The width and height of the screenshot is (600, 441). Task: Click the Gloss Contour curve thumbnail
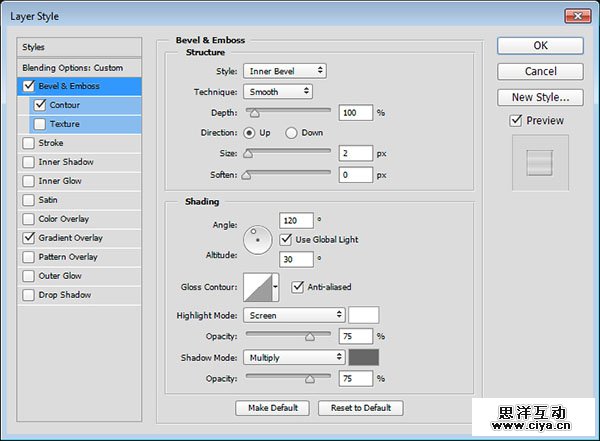click(x=257, y=289)
